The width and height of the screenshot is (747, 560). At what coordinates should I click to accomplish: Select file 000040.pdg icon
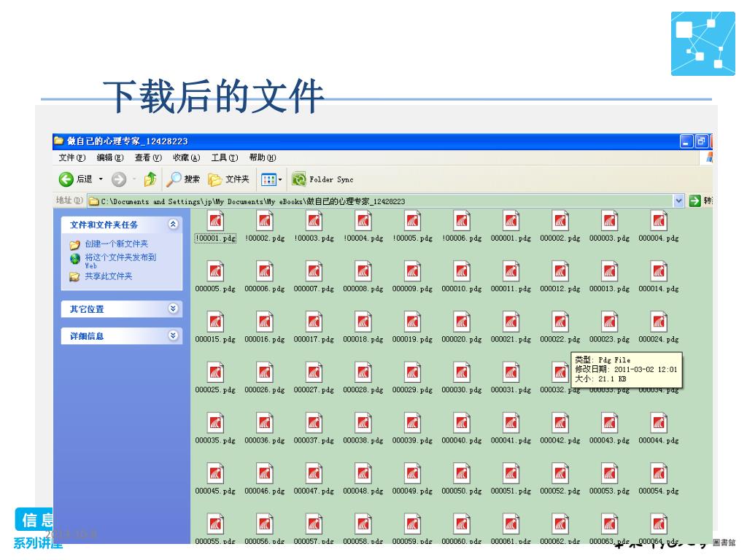click(x=462, y=423)
